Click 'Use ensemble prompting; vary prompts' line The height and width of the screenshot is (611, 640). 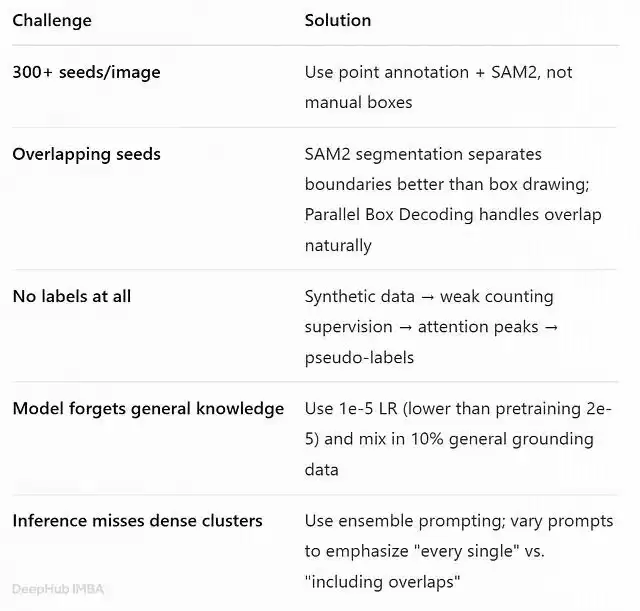[459, 521]
